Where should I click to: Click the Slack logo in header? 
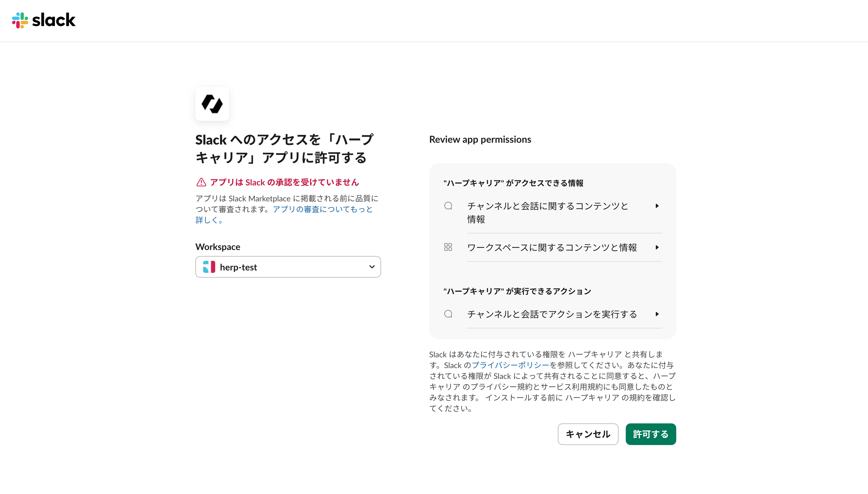(x=44, y=20)
